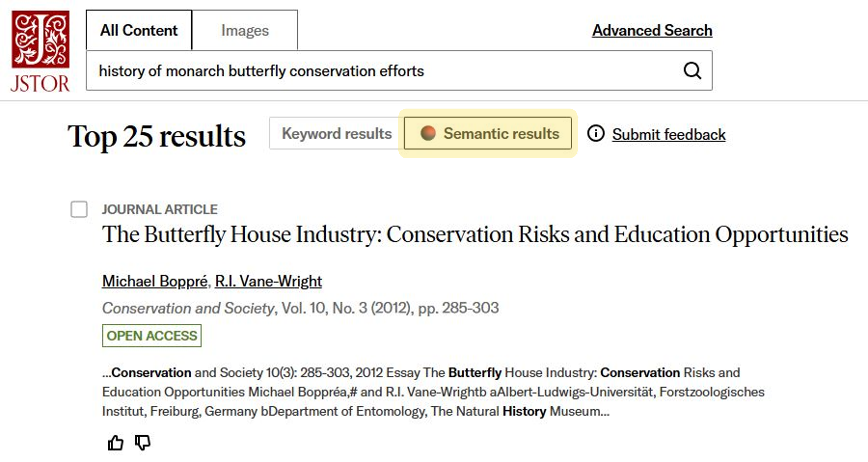Click the Top 25 results heading
Image resolution: width=868 pixels, height=462 pixels.
pyautogui.click(x=156, y=136)
